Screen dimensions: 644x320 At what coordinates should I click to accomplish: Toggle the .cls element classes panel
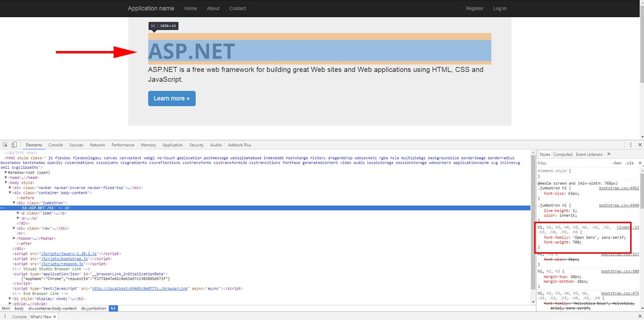[630, 163]
